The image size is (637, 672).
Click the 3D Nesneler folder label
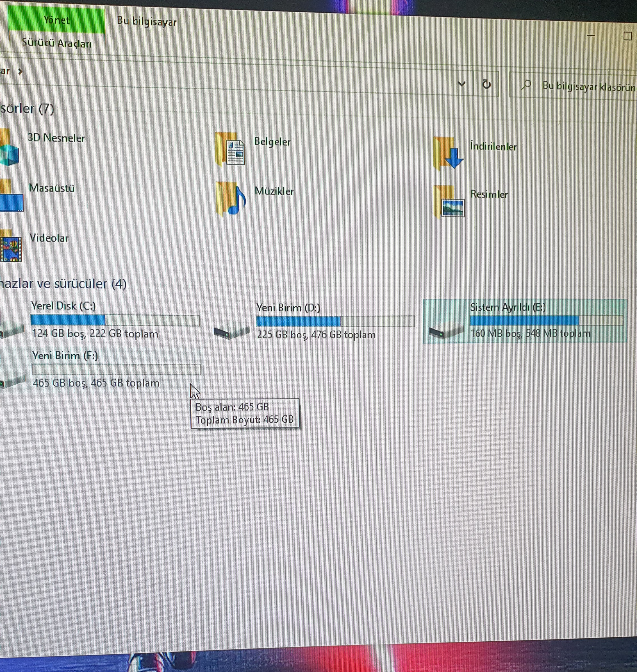click(x=56, y=138)
